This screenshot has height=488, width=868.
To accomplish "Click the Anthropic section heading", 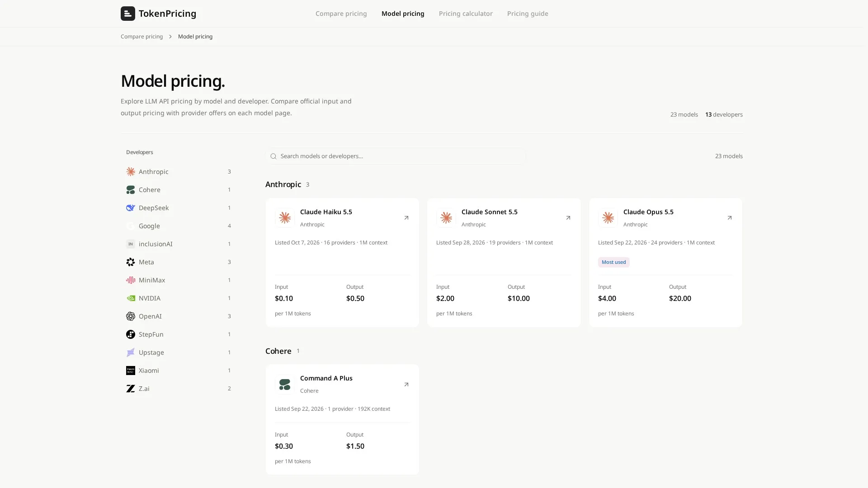I will click(x=283, y=184).
